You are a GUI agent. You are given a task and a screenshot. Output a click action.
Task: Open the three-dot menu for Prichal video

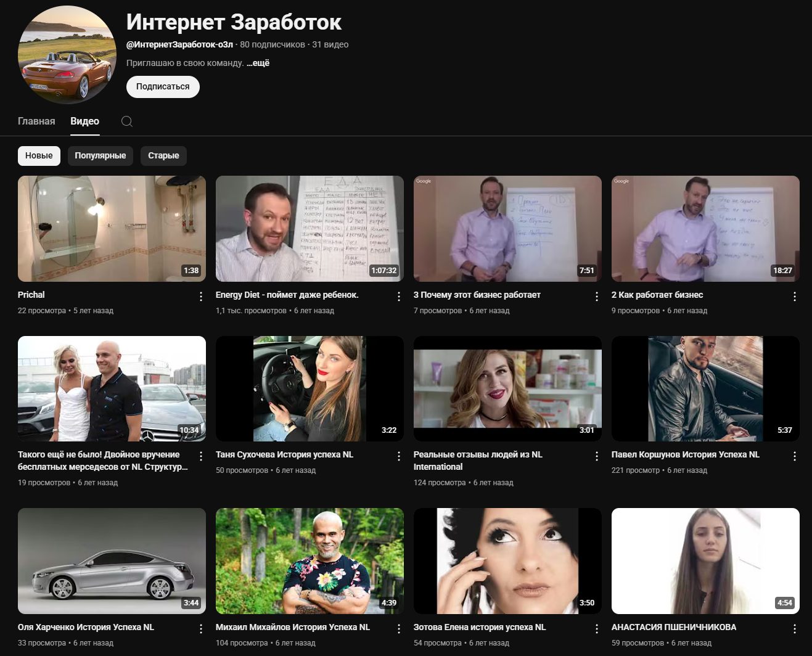click(201, 297)
